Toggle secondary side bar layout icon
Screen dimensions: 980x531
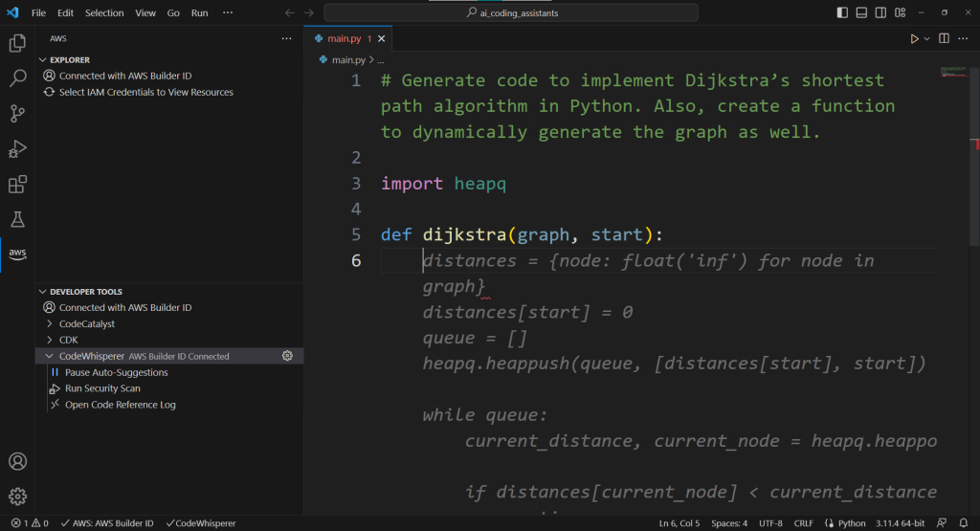[880, 12]
